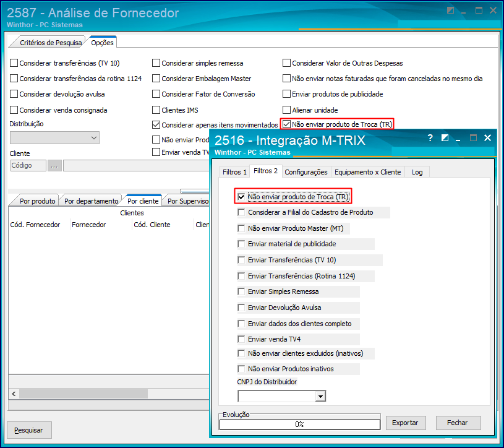Enable Clientes IMS checkbox
This screenshot has height=448, width=504.
(x=156, y=110)
